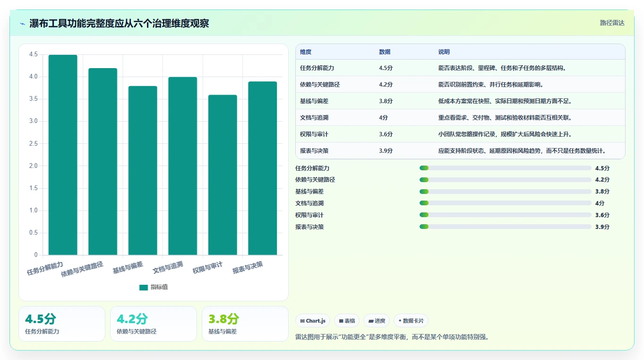Click the 文档与追溯 bar in chart
Image resolution: width=644 pixels, height=360 pixels.
183,166
